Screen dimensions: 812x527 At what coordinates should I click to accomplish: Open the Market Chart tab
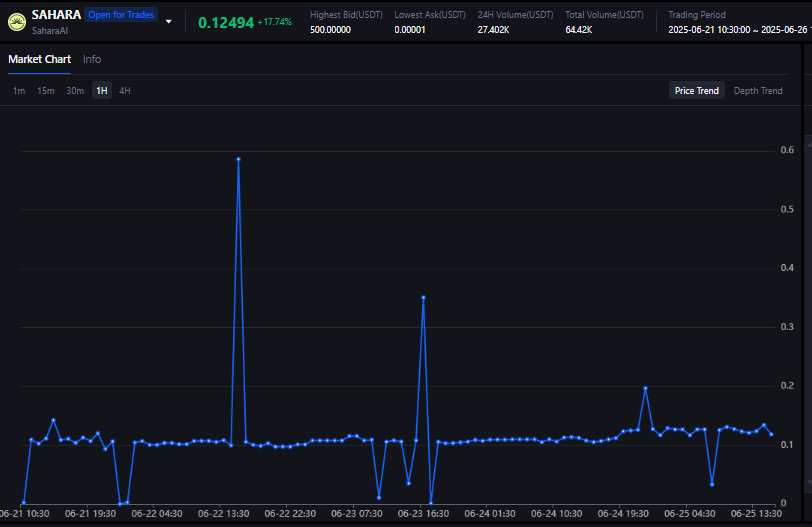(39, 59)
